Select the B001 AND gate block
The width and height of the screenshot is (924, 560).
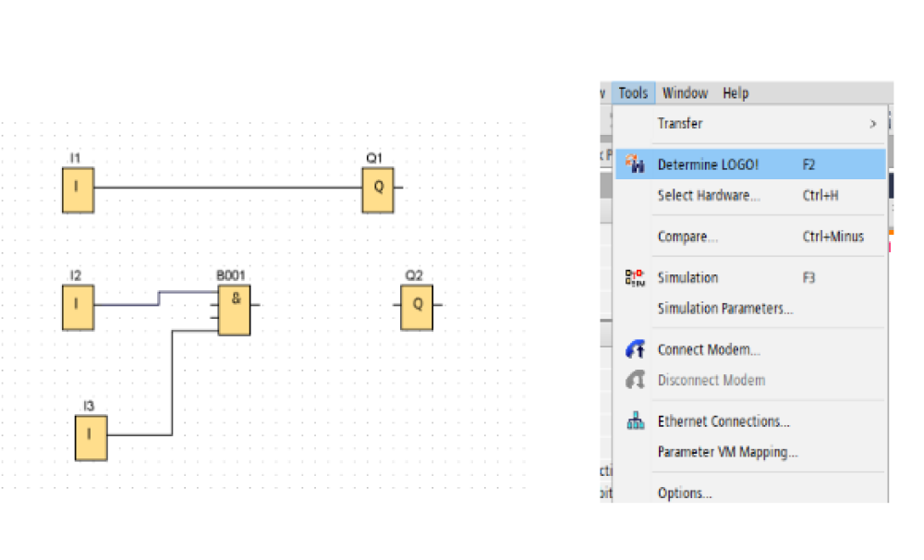(x=234, y=310)
